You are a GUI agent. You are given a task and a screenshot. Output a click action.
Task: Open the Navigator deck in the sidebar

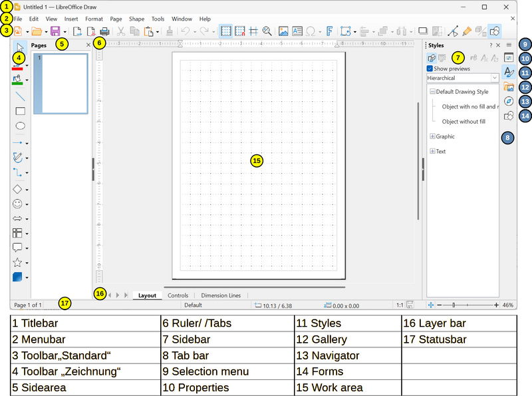(509, 101)
